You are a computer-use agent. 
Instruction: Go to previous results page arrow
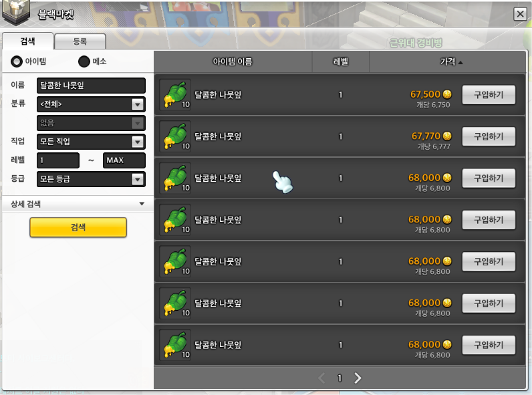pyautogui.click(x=321, y=378)
